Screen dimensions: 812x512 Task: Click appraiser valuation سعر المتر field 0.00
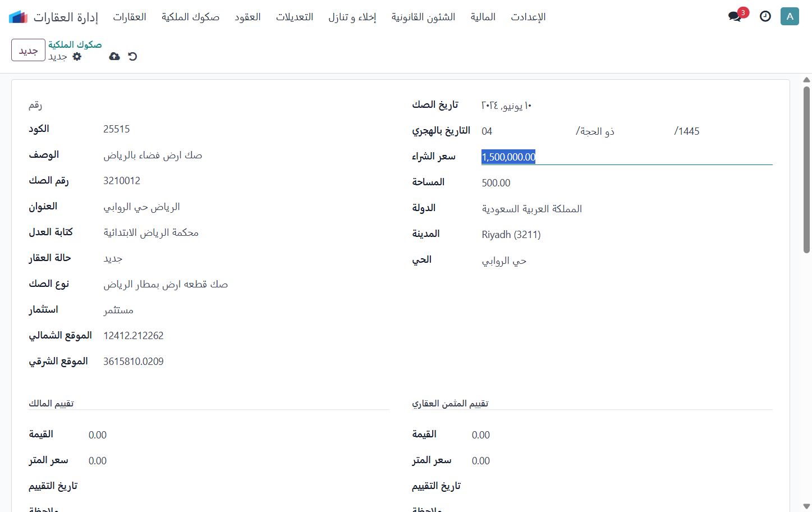(x=622, y=461)
